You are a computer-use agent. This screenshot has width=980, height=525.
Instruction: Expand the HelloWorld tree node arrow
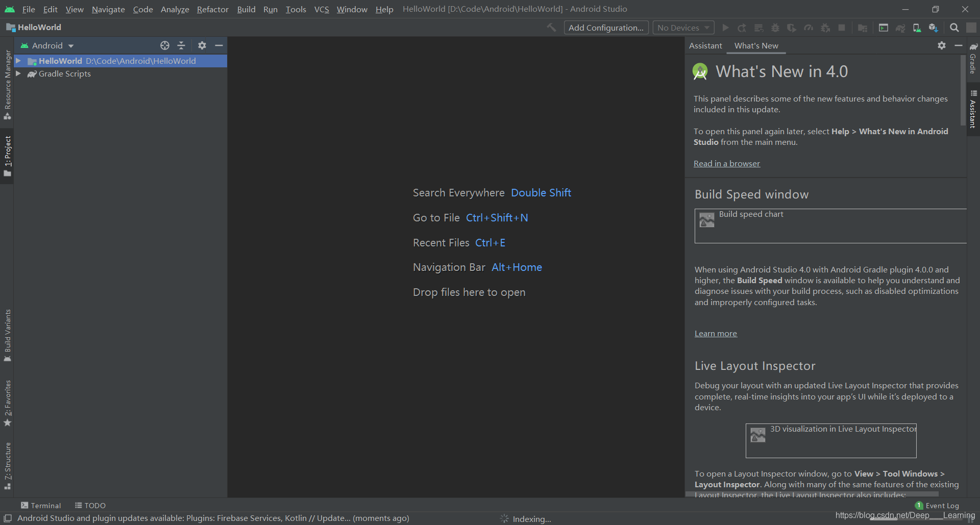(18, 61)
